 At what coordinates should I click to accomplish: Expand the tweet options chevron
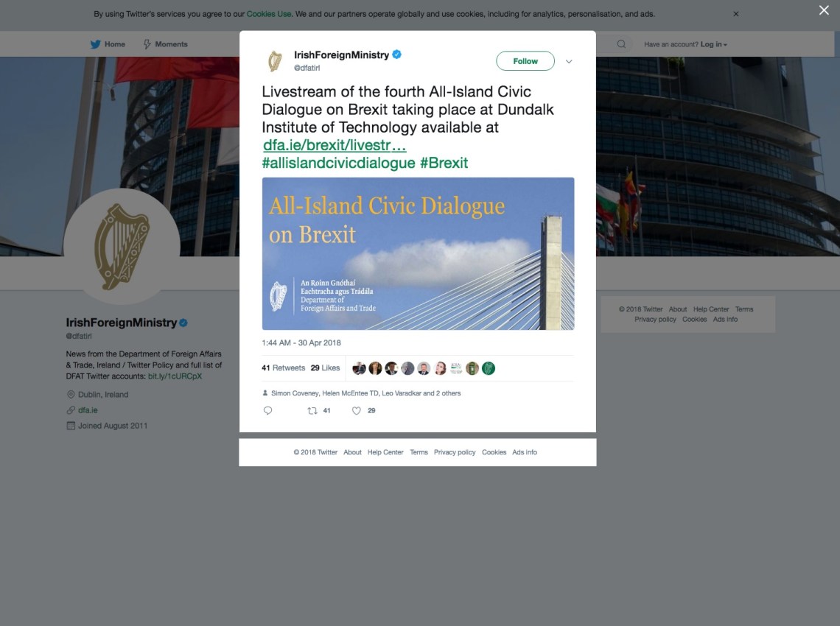click(569, 61)
